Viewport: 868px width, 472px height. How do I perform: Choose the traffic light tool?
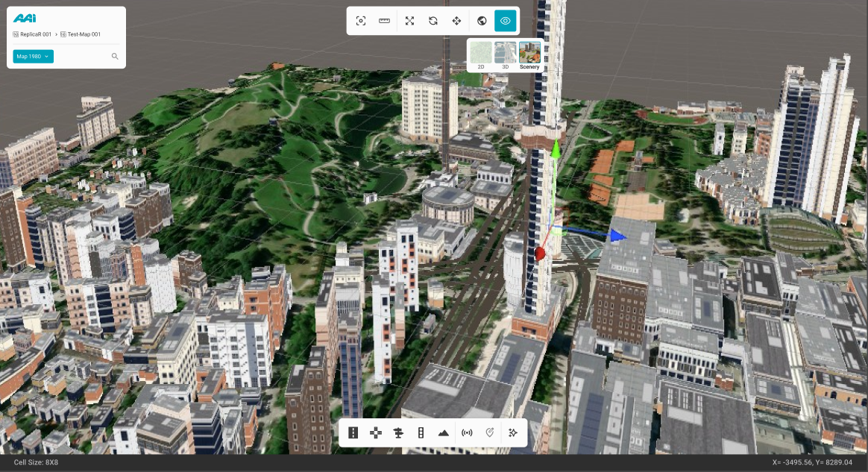pos(421,432)
